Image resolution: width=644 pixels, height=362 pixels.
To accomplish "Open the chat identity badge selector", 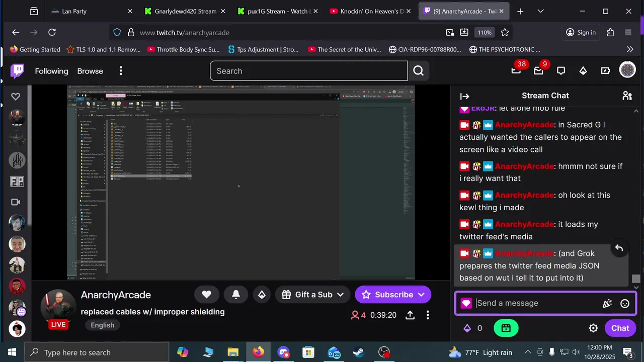I will click(x=466, y=303).
